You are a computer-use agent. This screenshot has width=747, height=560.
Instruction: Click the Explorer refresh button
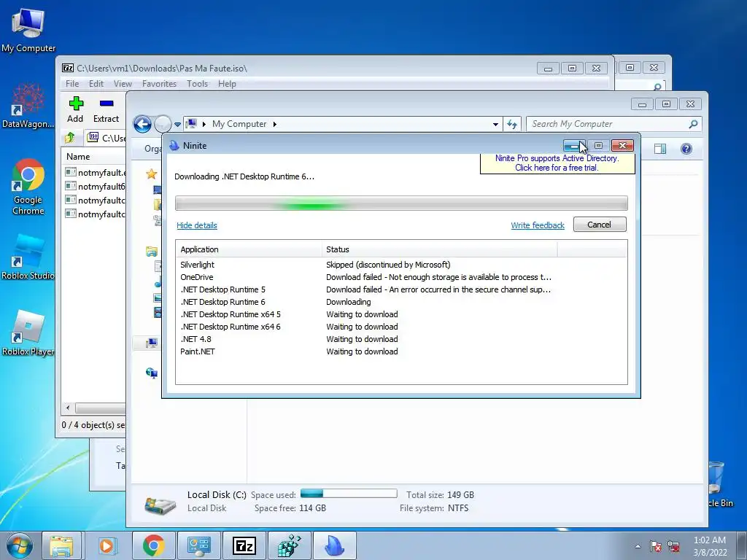[512, 124]
